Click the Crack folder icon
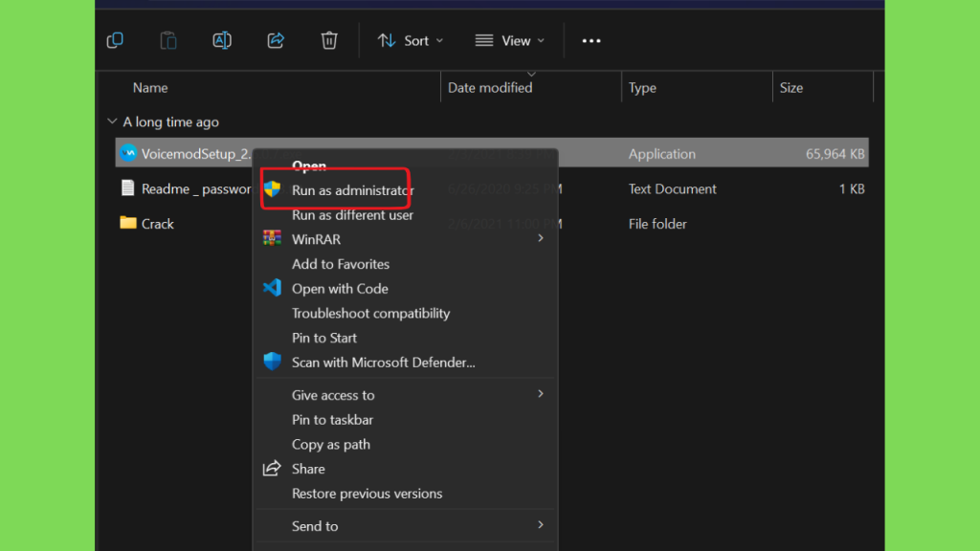 (128, 222)
